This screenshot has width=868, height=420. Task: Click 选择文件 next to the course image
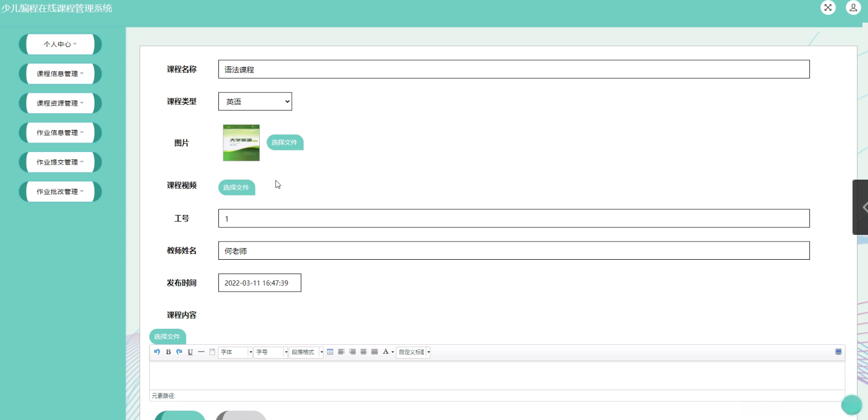click(285, 143)
